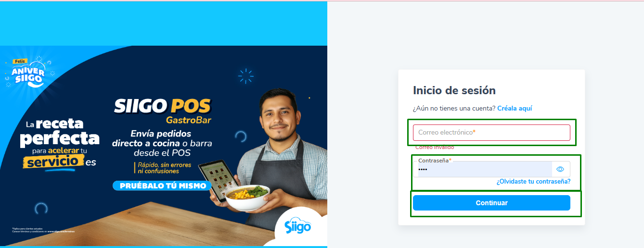644x248 pixels.
Task: Click the 'Inicio de sesión' heading
Action: click(454, 90)
